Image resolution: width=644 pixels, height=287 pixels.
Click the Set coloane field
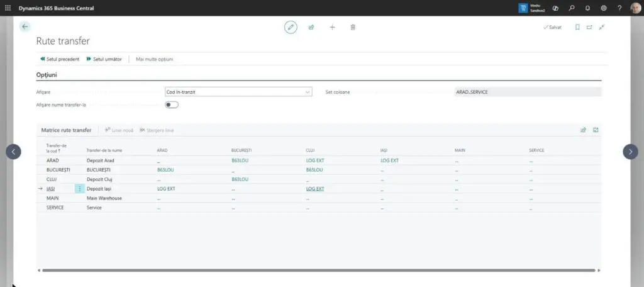coord(528,92)
